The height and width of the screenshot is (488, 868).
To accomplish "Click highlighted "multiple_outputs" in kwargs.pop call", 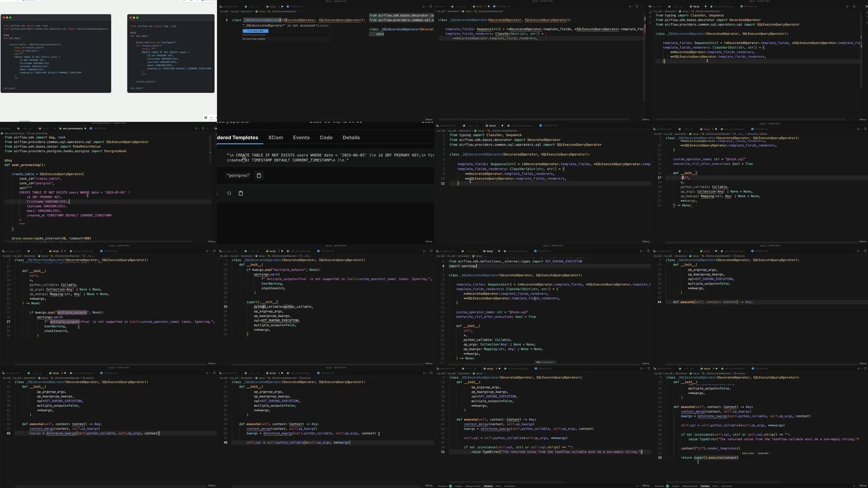I will coord(72,312).
